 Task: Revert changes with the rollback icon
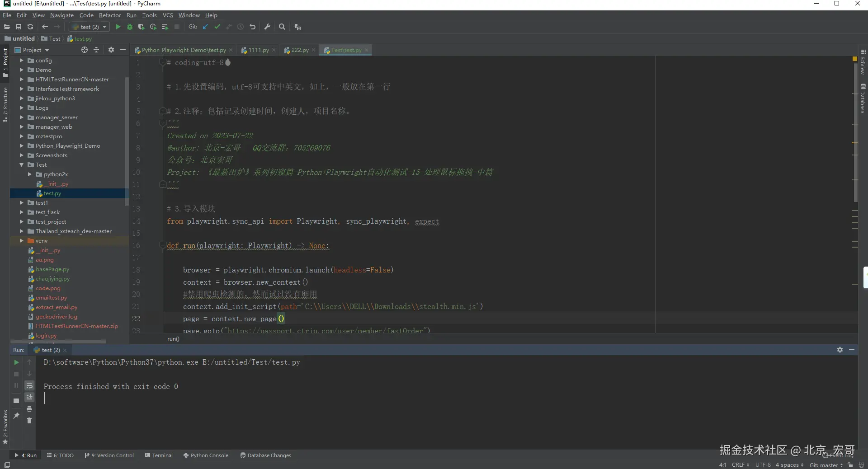pyautogui.click(x=252, y=27)
